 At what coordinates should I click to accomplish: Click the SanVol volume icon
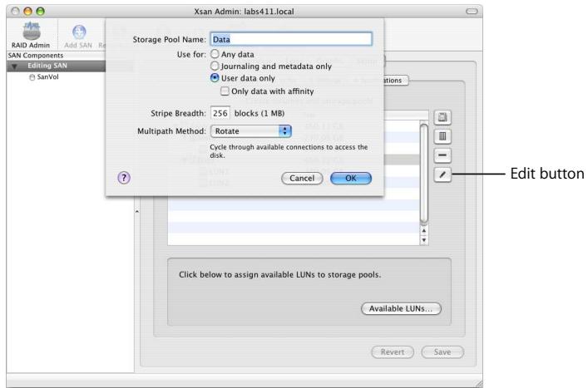[x=32, y=77]
